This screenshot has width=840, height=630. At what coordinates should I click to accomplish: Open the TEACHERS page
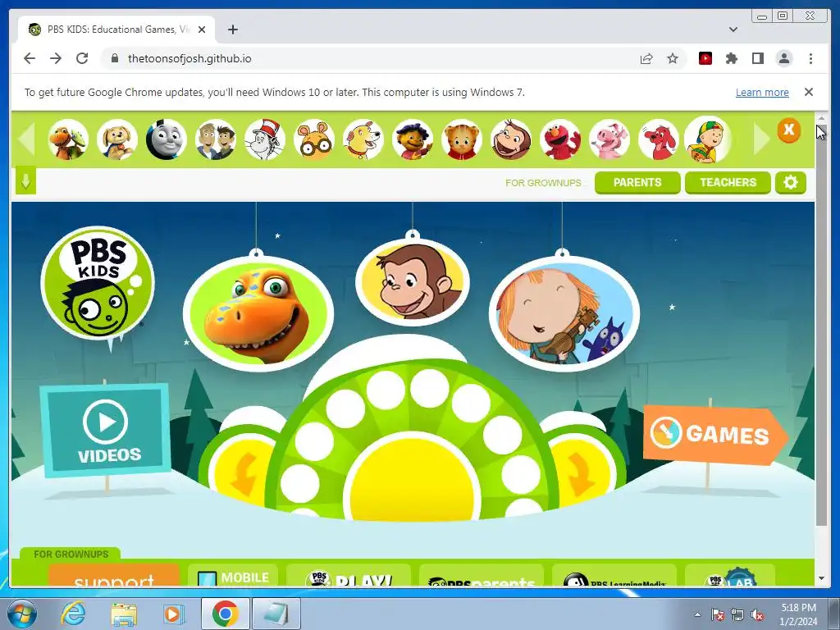coord(728,183)
